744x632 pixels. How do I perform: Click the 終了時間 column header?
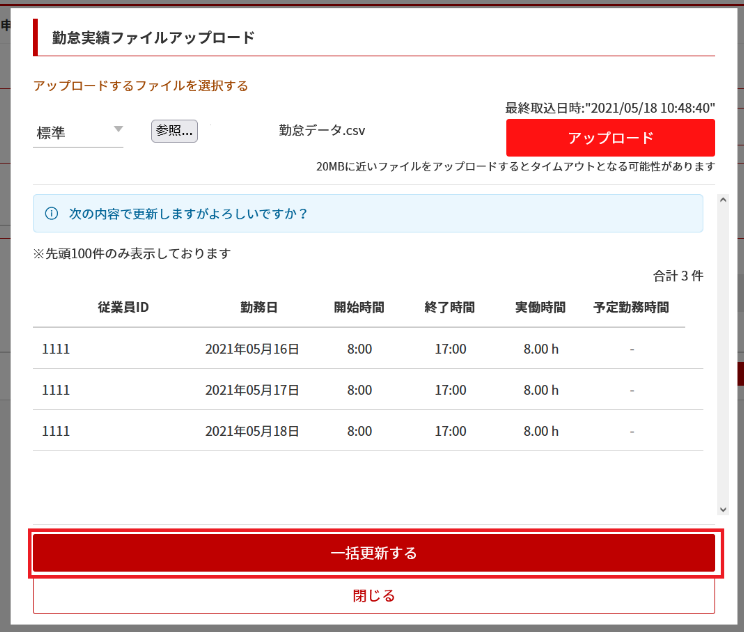[450, 307]
